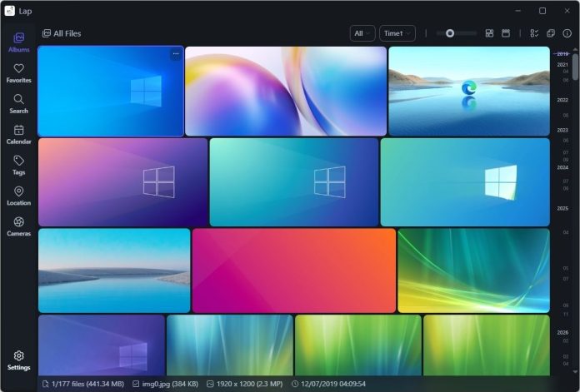Screen dimensions: 580x392
Task: Select the colorful spheres wallpaper thumbnail
Action: point(286,92)
